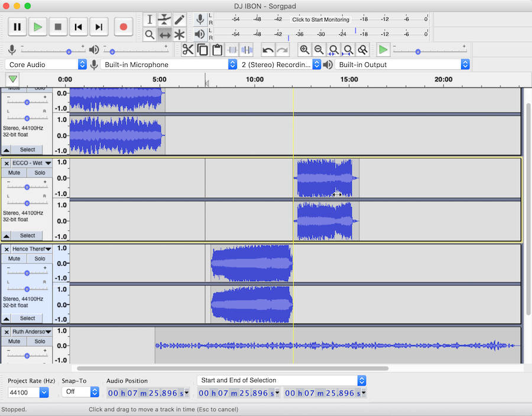Open the Built-in Output device dropdown
This screenshot has width=532, height=416.
pyautogui.click(x=403, y=65)
